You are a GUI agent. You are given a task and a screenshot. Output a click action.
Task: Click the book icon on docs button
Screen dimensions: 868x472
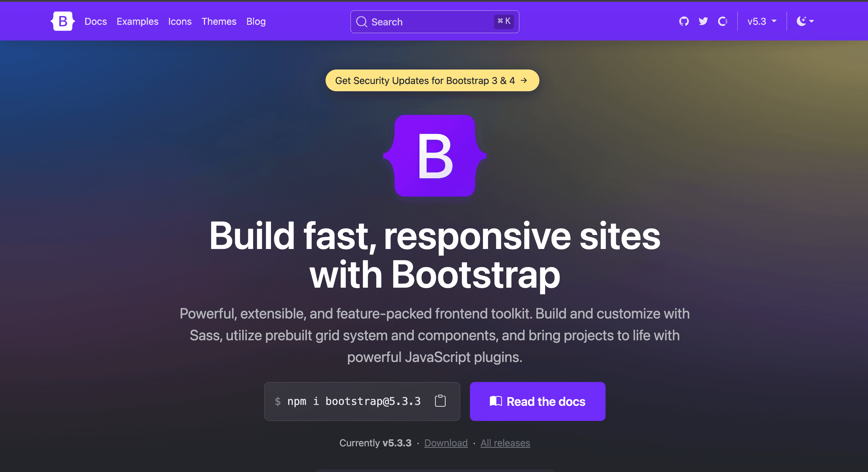click(x=495, y=401)
